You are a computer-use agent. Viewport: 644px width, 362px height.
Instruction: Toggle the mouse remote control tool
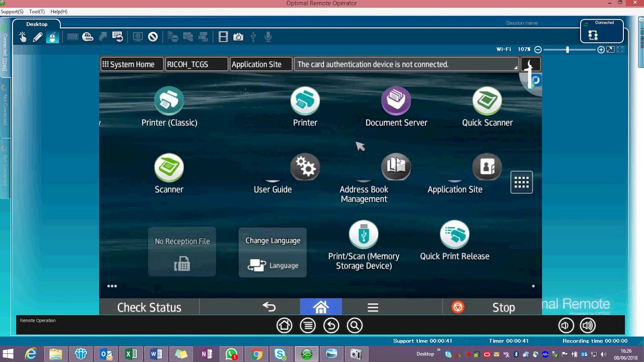click(x=52, y=37)
